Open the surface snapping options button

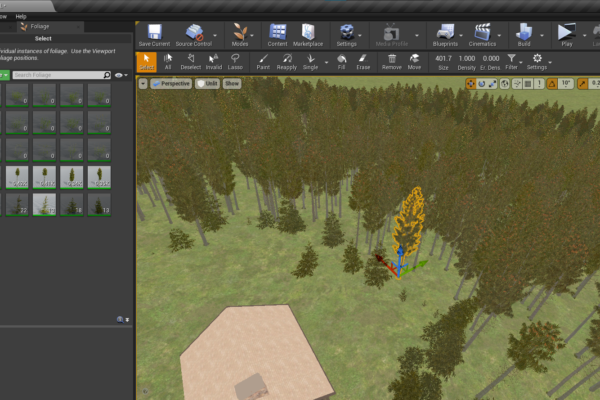[x=517, y=84]
